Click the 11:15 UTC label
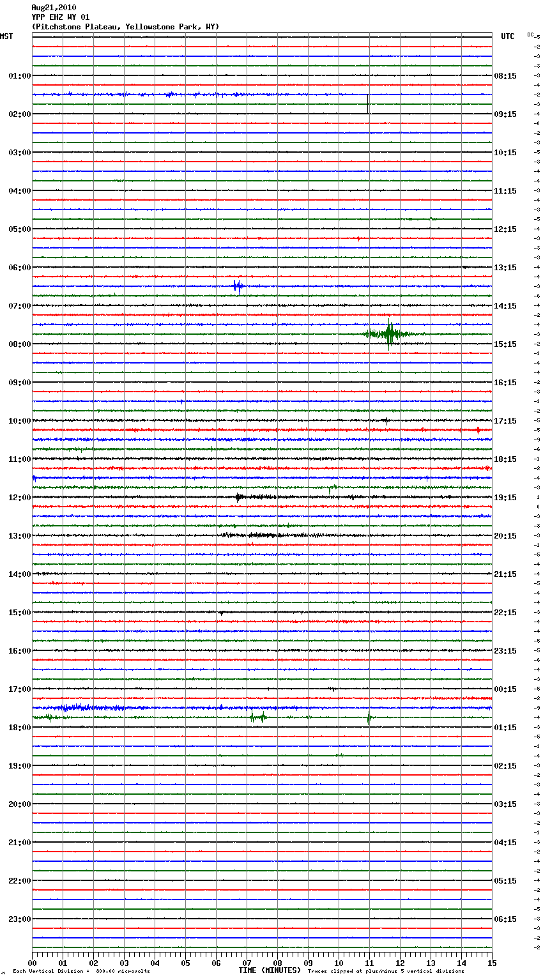This screenshot has height=980, width=543. pyautogui.click(x=505, y=191)
